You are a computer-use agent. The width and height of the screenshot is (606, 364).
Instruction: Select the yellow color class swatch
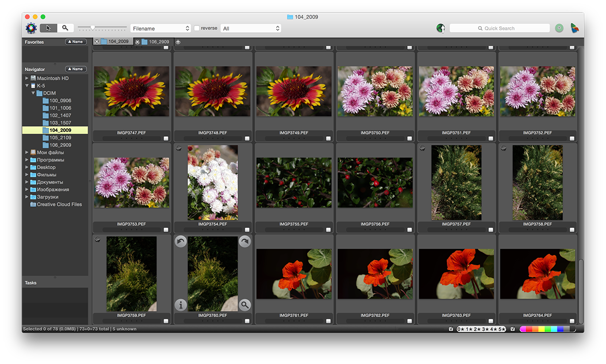tap(541, 329)
